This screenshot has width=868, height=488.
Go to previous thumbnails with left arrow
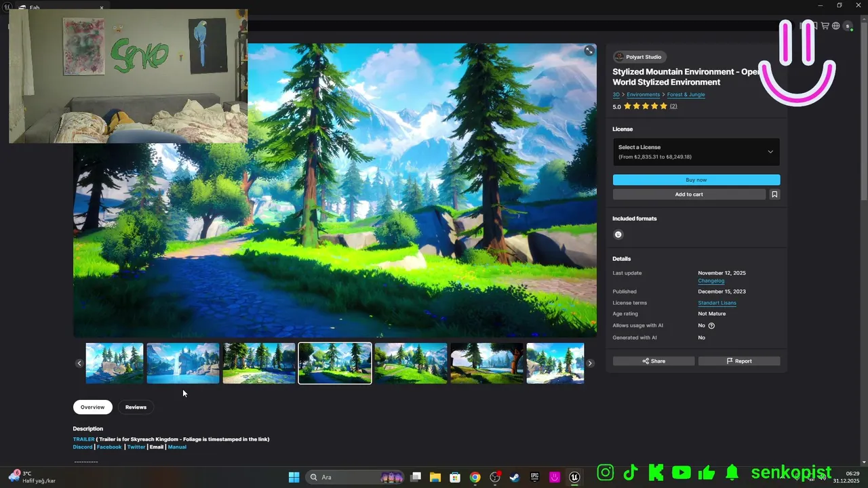[79, 363]
